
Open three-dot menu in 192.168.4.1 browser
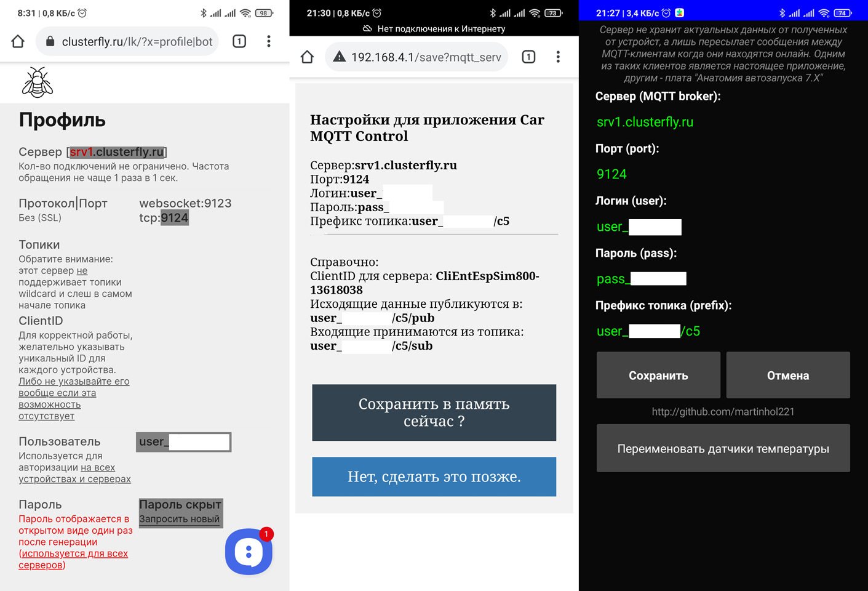(558, 57)
